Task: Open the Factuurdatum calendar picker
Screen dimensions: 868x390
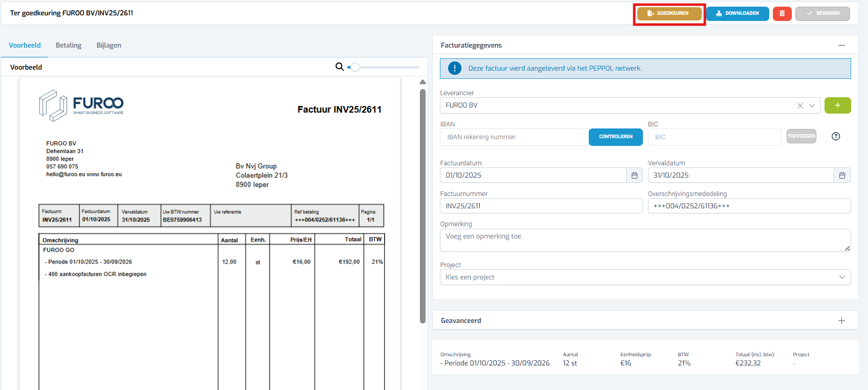Action: point(634,175)
